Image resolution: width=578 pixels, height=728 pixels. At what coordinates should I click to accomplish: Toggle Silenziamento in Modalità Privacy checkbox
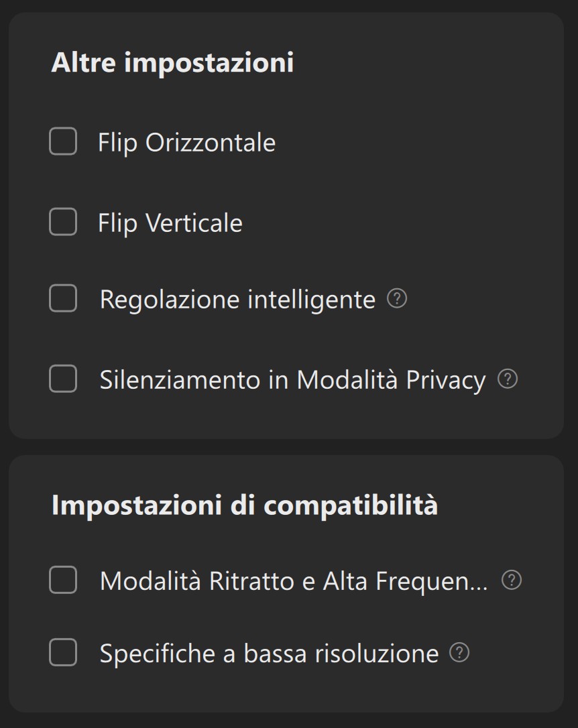[x=63, y=379]
